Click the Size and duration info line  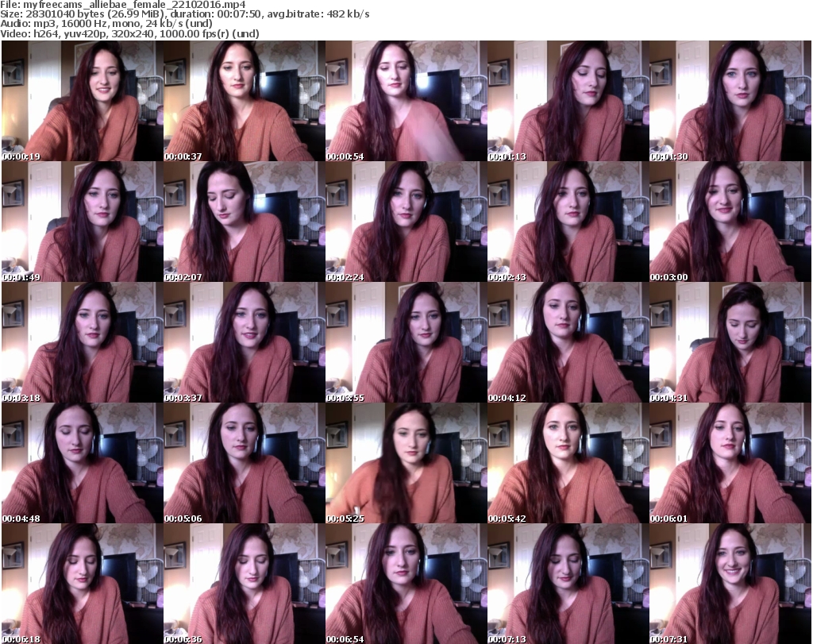click(184, 14)
